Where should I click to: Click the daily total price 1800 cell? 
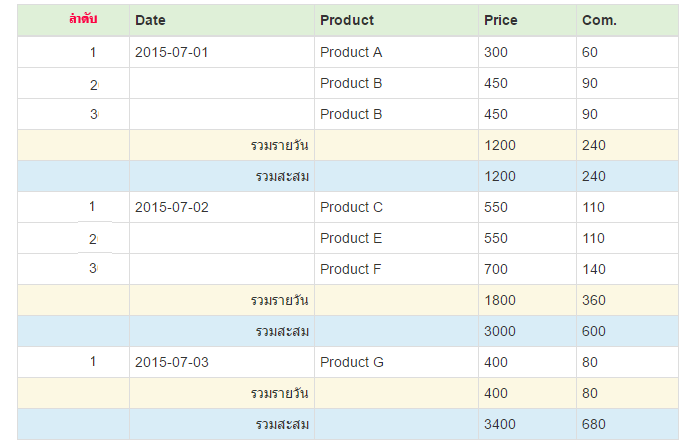pos(500,300)
